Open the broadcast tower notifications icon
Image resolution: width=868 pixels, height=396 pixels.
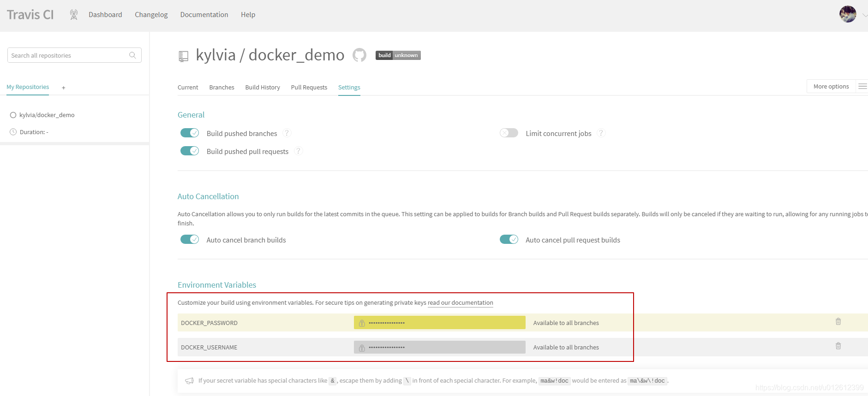74,15
